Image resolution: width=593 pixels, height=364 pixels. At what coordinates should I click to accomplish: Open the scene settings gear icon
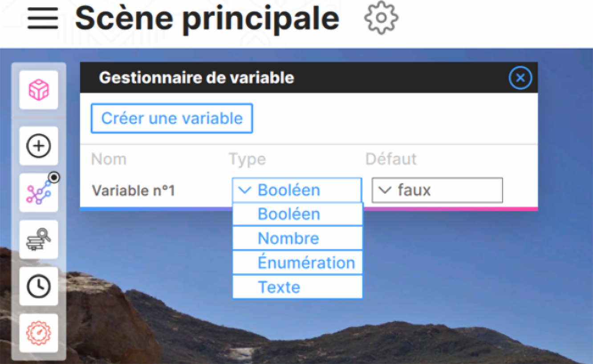382,19
